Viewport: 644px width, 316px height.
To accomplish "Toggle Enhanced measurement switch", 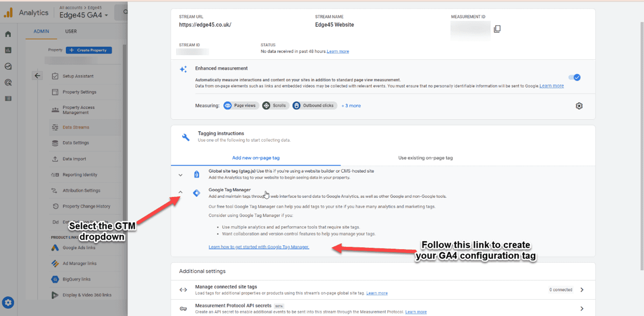I will tap(574, 77).
